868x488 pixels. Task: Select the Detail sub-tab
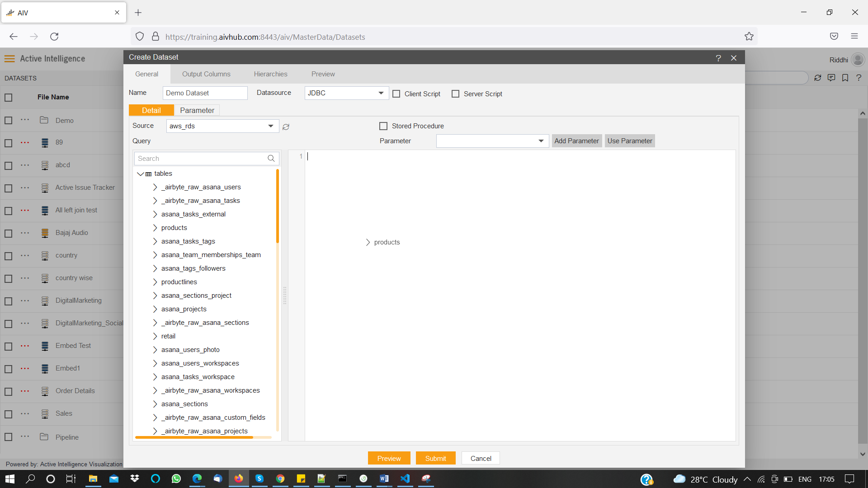tap(151, 110)
